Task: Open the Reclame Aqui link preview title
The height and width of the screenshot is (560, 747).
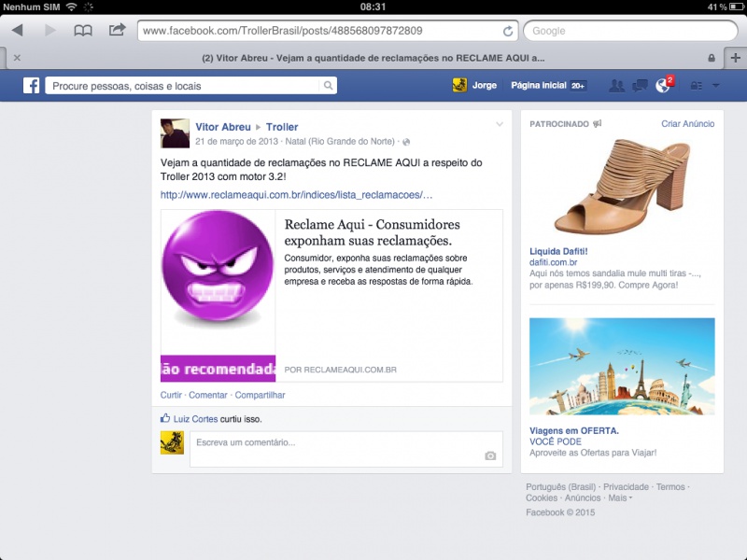Action: click(372, 232)
